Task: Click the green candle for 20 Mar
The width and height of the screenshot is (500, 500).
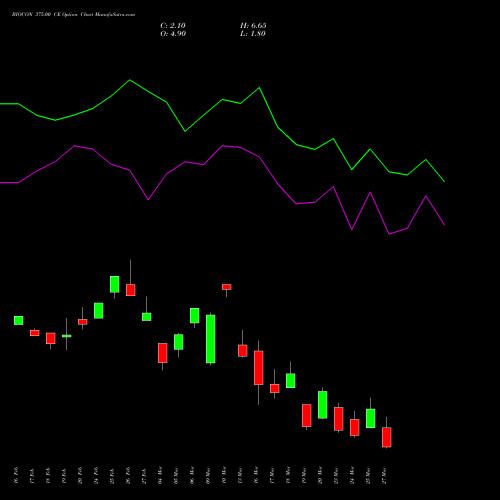Action: 323,405
